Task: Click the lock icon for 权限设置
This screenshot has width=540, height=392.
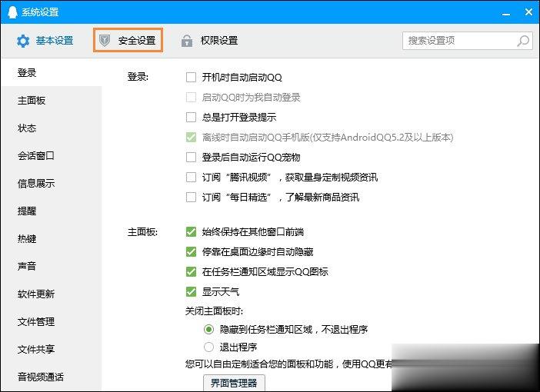Action: (187, 41)
